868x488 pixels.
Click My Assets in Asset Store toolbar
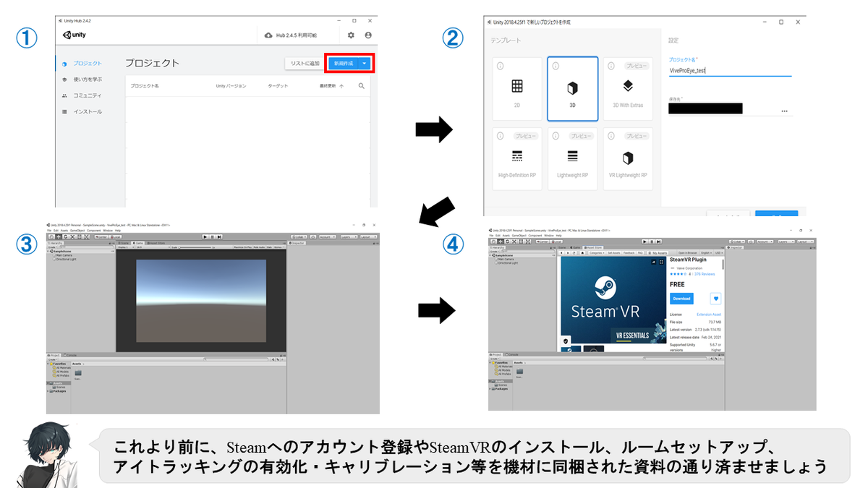(658, 253)
